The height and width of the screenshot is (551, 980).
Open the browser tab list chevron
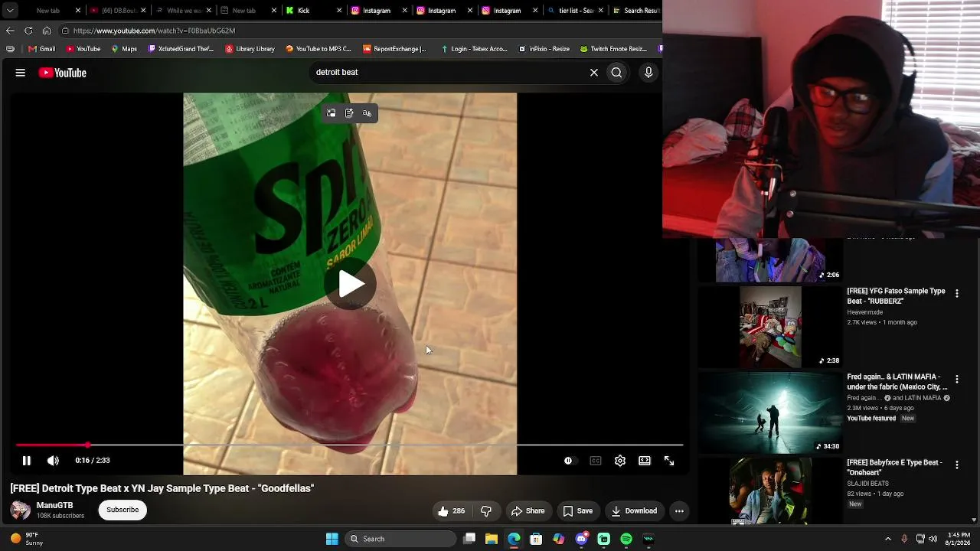10,11
